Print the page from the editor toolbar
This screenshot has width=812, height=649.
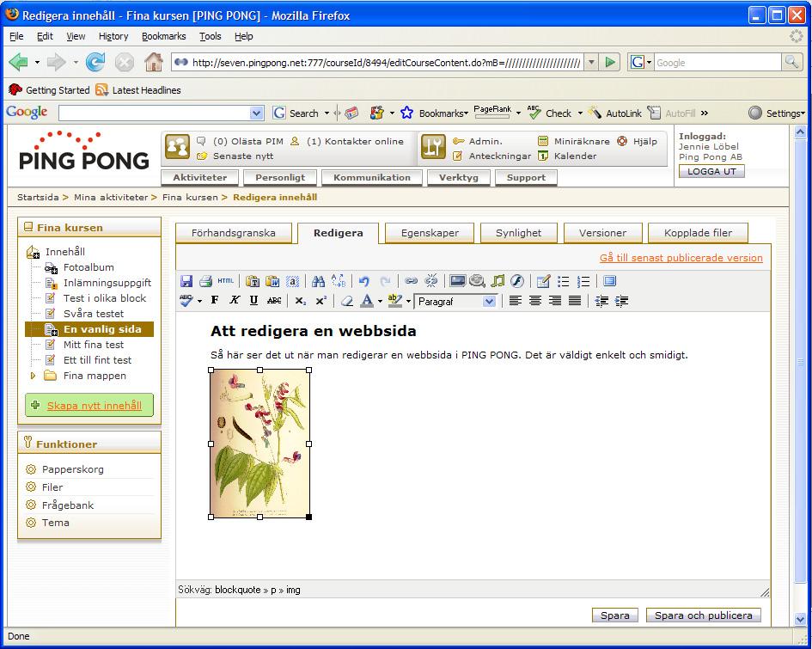(x=205, y=281)
